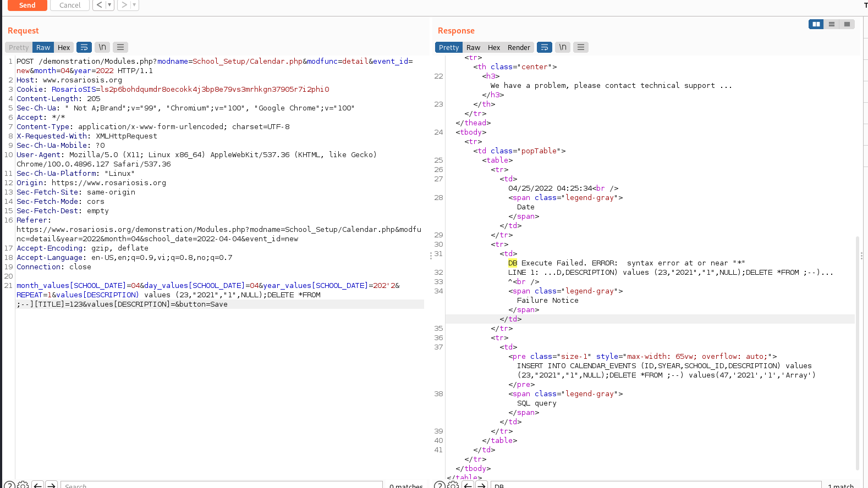Open the Response panel hamburger menu
This screenshot has height=488, width=868.
point(581,47)
